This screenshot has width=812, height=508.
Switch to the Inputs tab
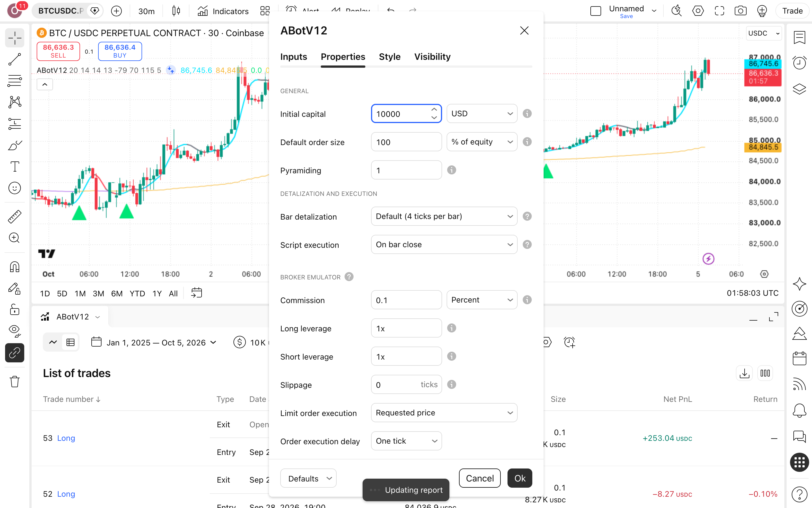click(x=294, y=57)
